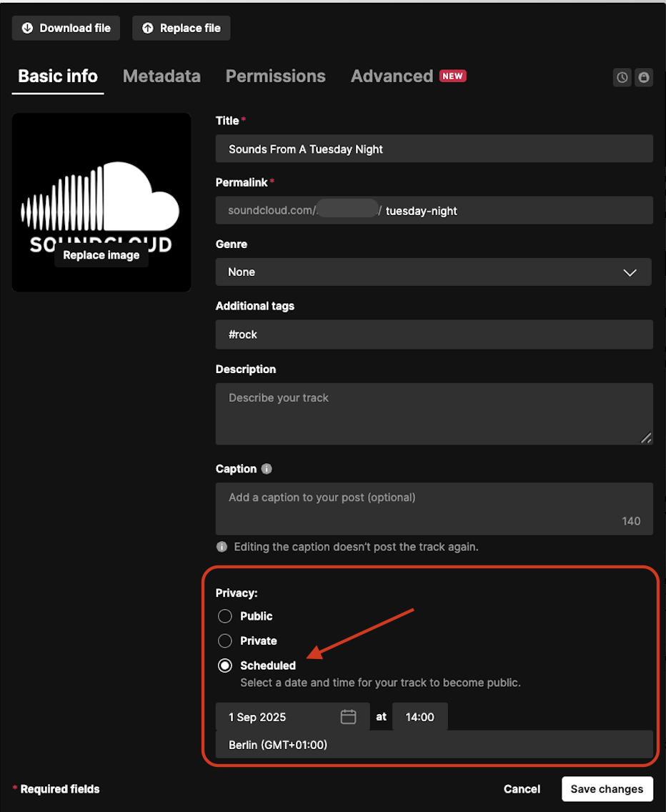
Task: Switch to the Metadata tab
Action: [x=161, y=76]
